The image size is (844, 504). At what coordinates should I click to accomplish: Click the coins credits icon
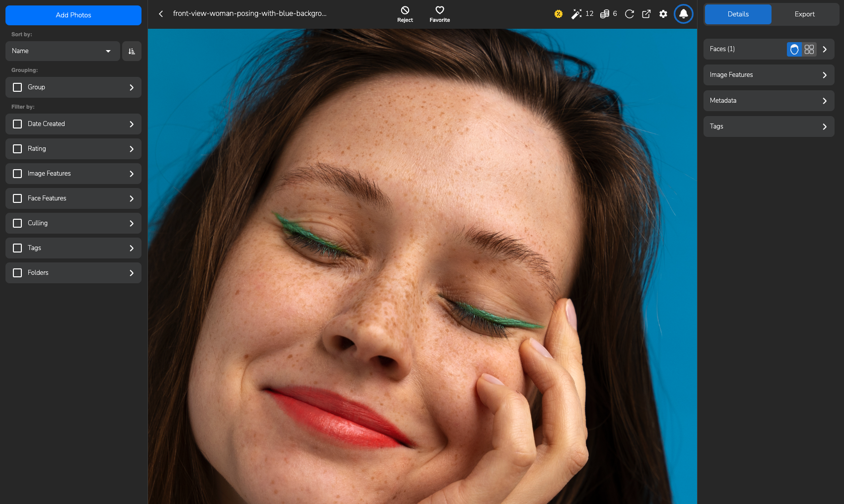coord(604,14)
